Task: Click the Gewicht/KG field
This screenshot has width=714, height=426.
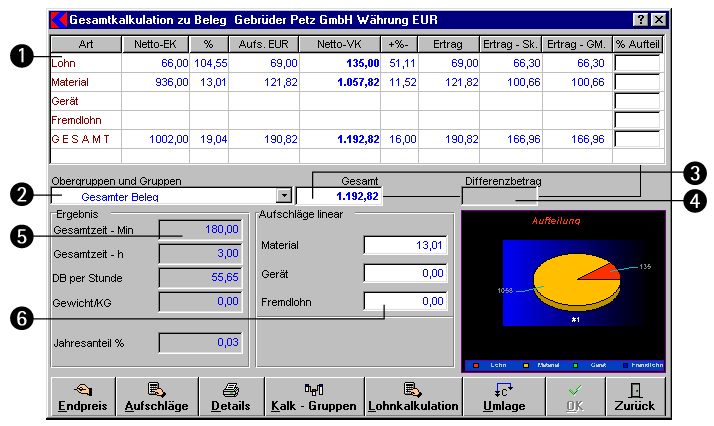Action: tap(200, 302)
